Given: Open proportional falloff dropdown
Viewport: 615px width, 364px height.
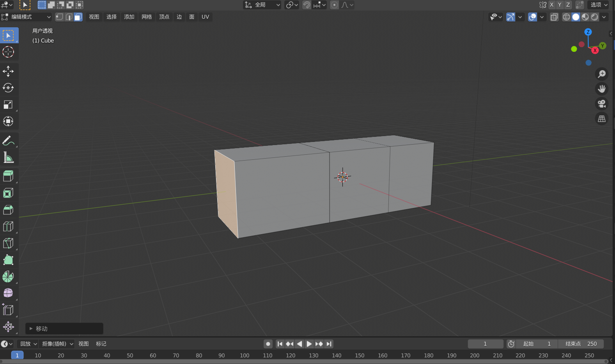Looking at the screenshot, I should pos(347,5).
